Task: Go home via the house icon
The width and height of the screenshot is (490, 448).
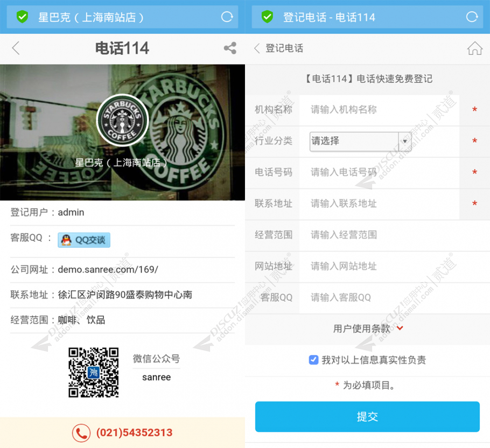Action: (475, 48)
